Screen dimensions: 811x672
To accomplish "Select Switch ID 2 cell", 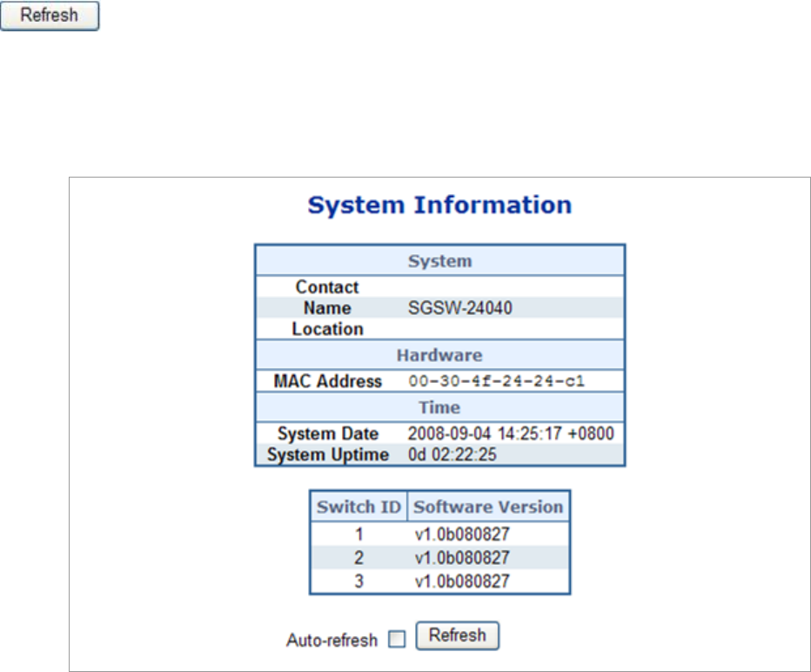I will click(359, 558).
